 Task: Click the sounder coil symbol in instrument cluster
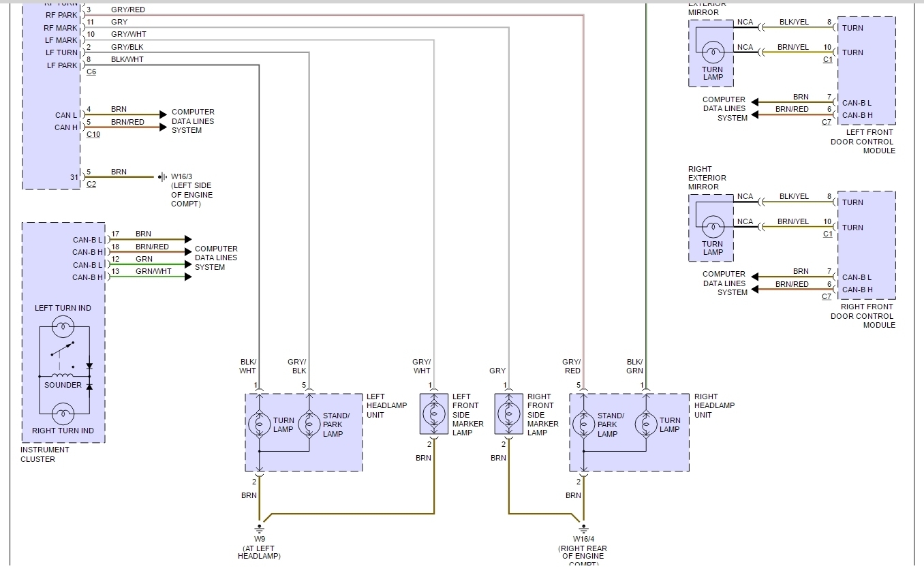(63, 375)
